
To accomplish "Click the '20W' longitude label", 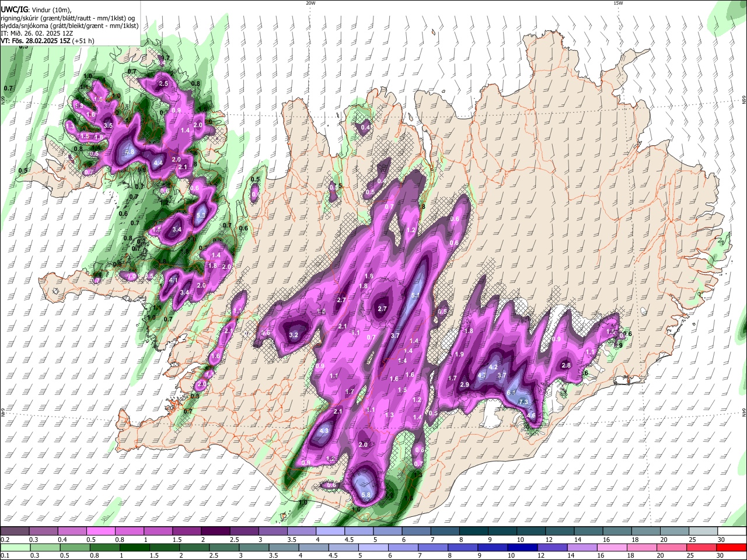I will pos(310,3).
